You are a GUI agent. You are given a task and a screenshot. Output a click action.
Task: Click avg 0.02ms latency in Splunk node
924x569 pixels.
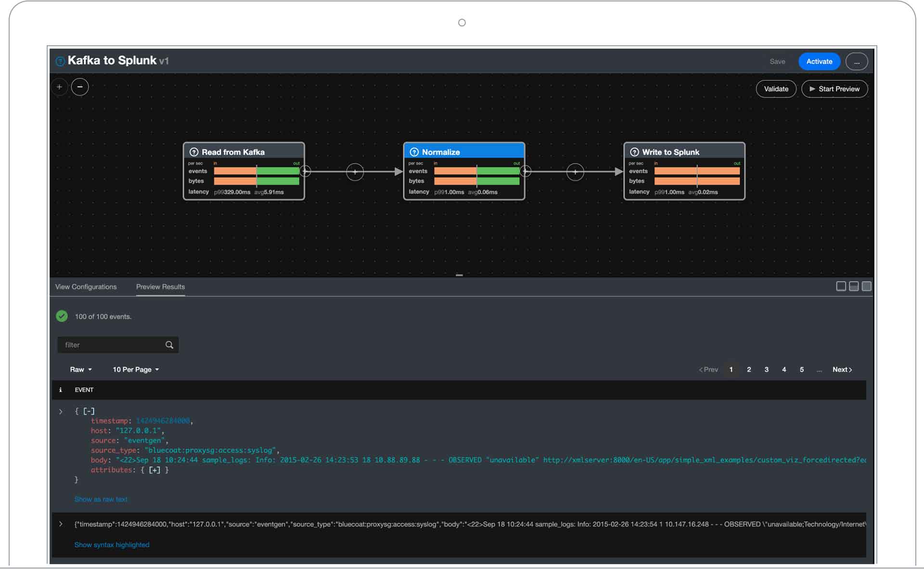coord(703,192)
